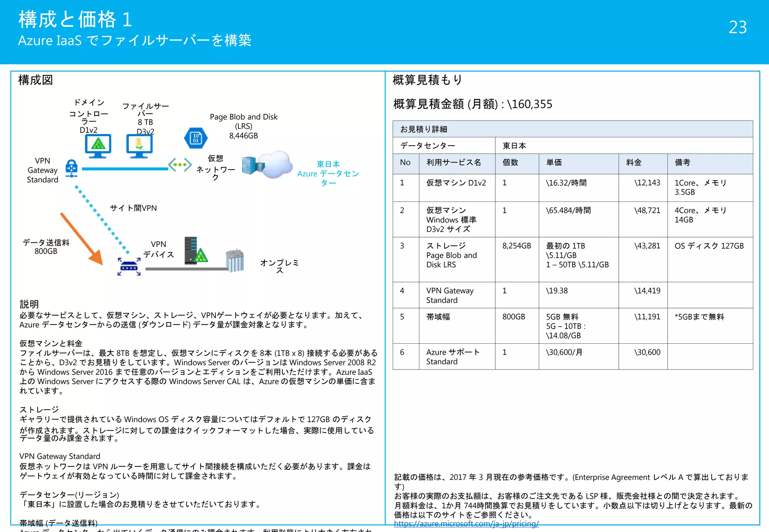This screenshot has width=769, height=532.
Task: Select the オンプレミス diagram label
Action: 279,266
